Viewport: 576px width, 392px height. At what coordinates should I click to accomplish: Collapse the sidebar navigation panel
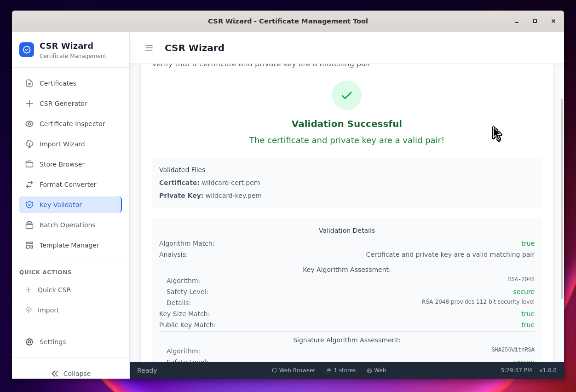pyautogui.click(x=71, y=373)
